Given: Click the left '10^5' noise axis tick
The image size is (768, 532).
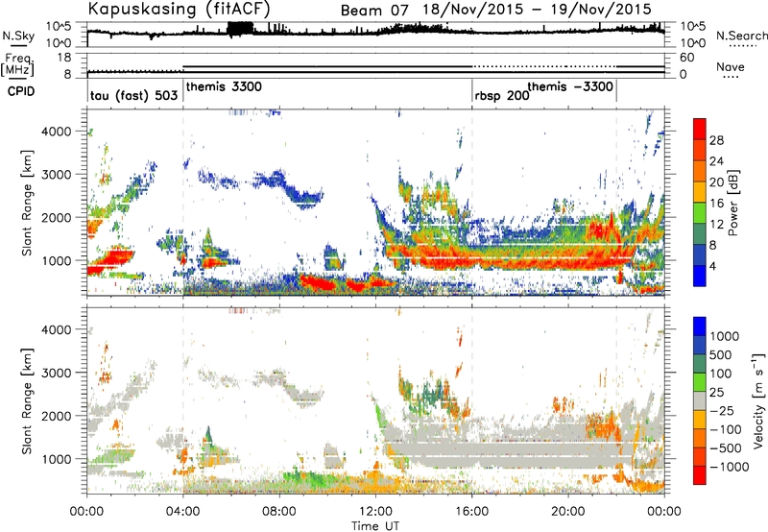Looking at the screenshot, I should pyautogui.click(x=59, y=27).
